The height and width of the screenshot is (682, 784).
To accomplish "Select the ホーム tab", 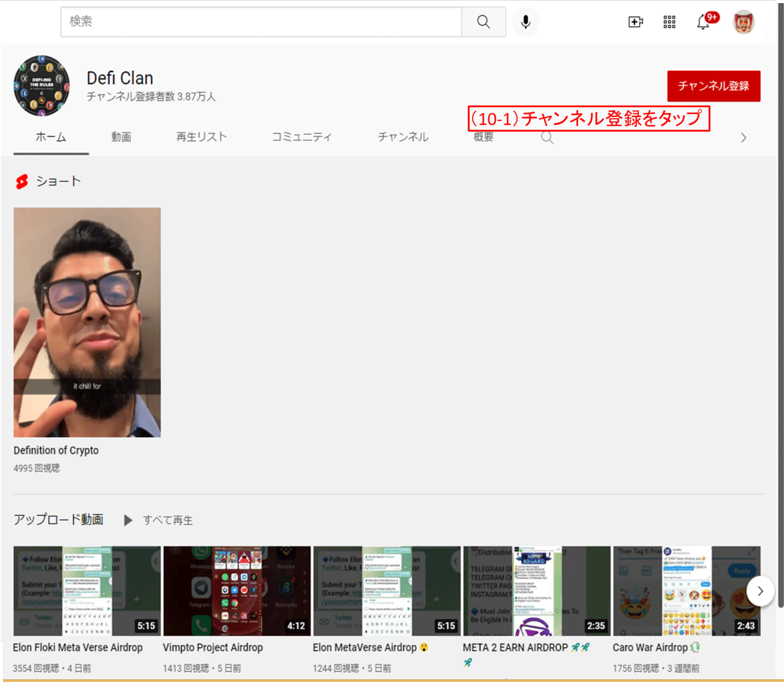I will coord(51,137).
